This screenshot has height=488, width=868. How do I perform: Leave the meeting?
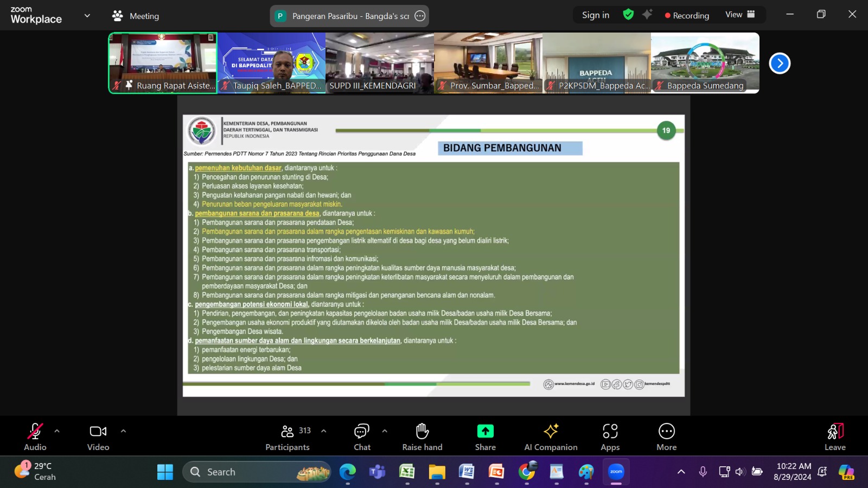(x=835, y=436)
